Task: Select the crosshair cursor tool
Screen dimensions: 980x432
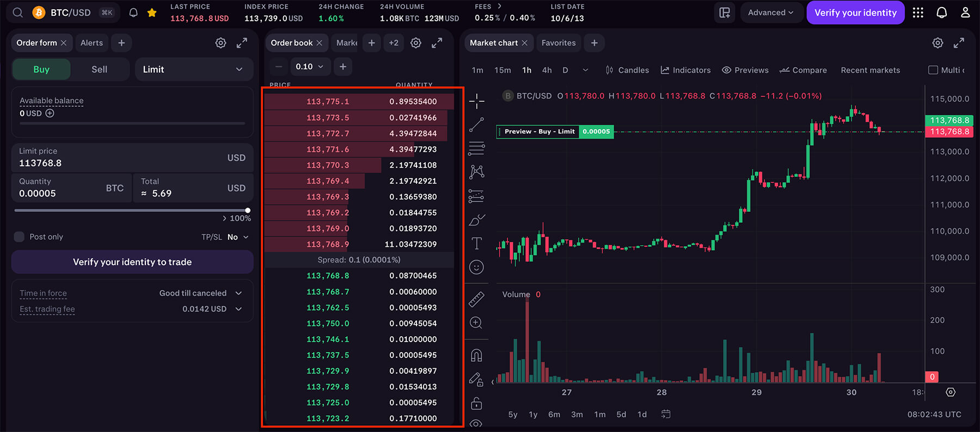Action: coord(476,101)
